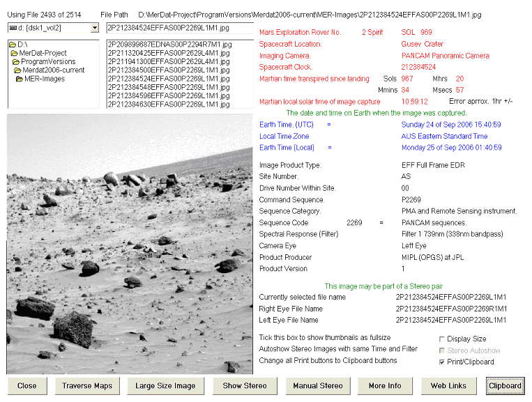Open the drive selection dropdown

pyautogui.click(x=95, y=28)
